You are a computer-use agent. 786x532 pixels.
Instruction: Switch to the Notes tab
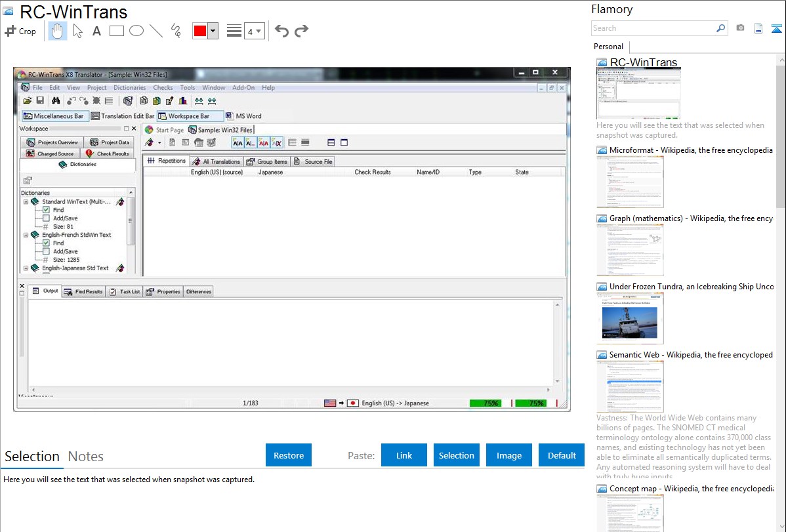coord(86,457)
